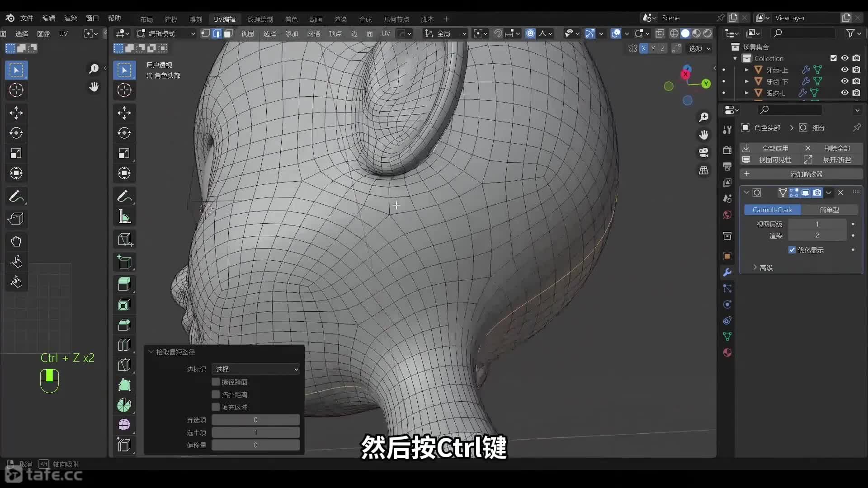Adjust the 弃选项 value field
Image resolution: width=868 pixels, height=488 pixels.
tap(256, 420)
